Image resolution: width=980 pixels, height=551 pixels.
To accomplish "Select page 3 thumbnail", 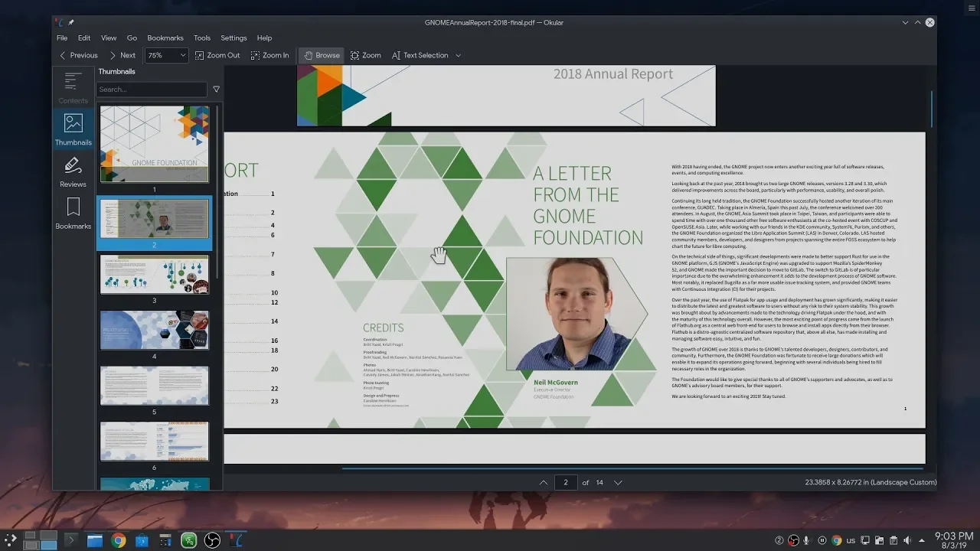I will pyautogui.click(x=154, y=275).
